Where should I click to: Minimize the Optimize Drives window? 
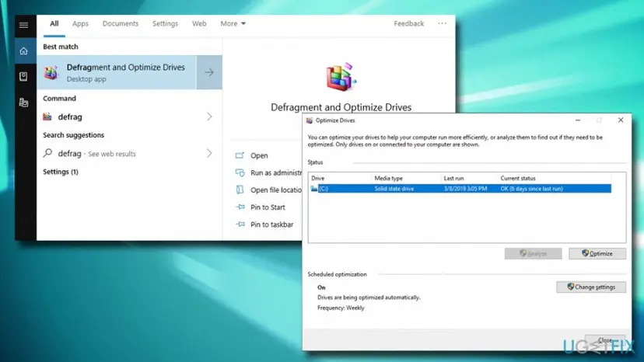[578, 120]
